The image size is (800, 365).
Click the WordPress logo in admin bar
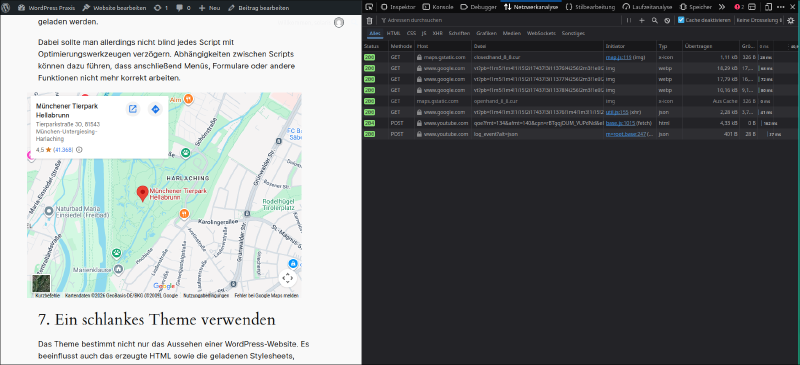[7, 8]
